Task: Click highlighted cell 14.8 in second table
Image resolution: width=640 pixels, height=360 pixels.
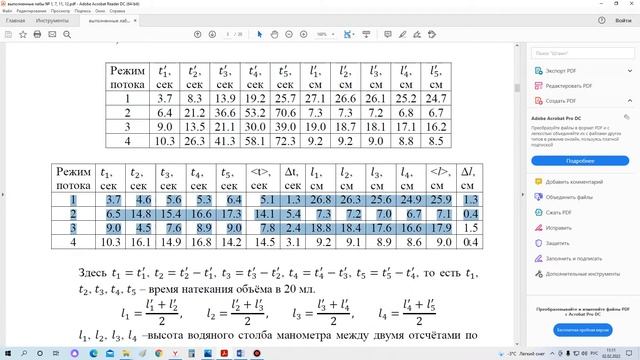Action: tap(141, 214)
